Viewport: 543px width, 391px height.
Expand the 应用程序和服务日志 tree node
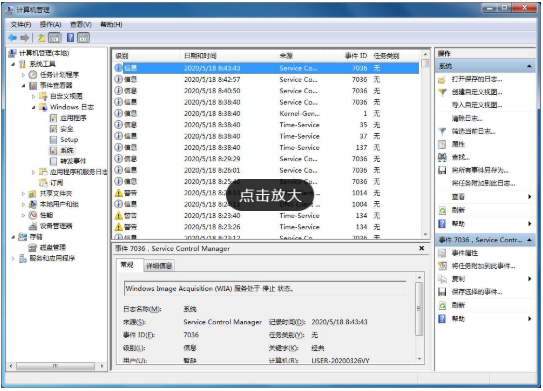coord(33,172)
